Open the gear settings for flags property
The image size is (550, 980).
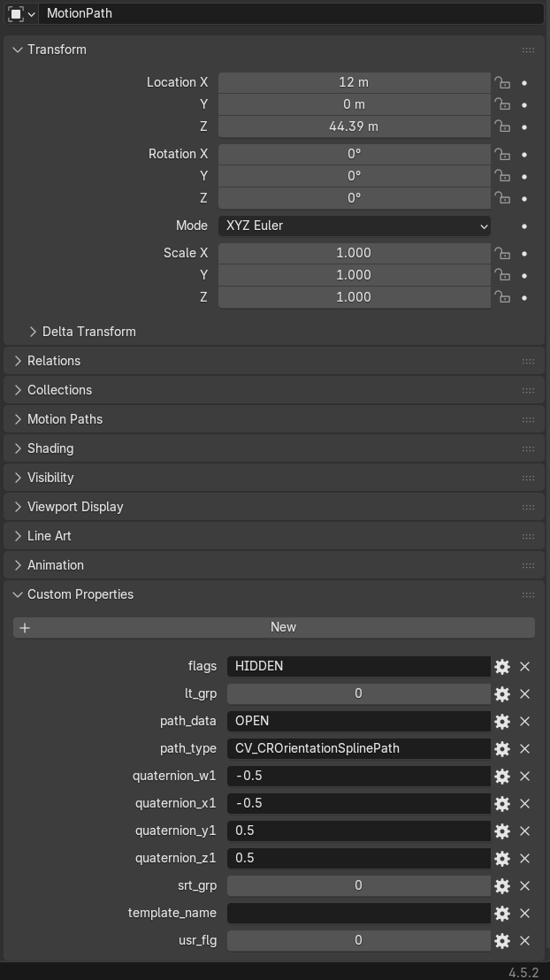tap(502, 666)
